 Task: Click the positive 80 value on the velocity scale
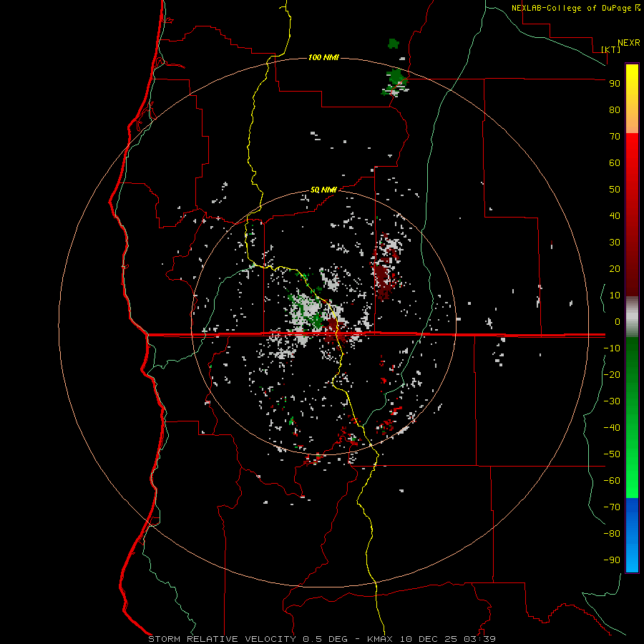pos(615,110)
